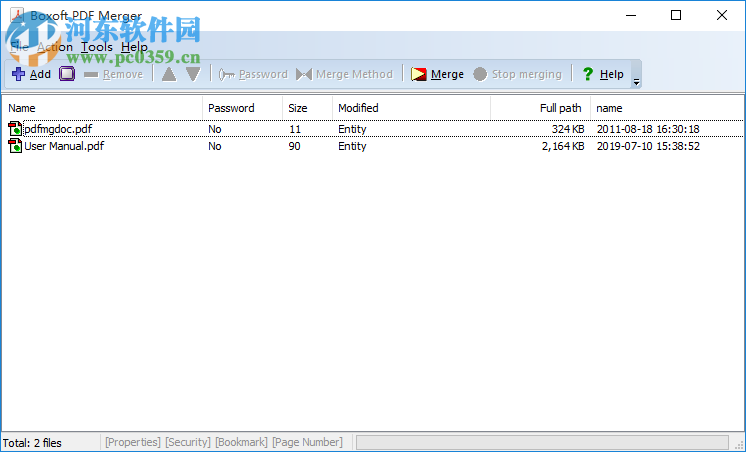Close the Boxoft PDF Merger window
This screenshot has width=746, height=452.
722,15
